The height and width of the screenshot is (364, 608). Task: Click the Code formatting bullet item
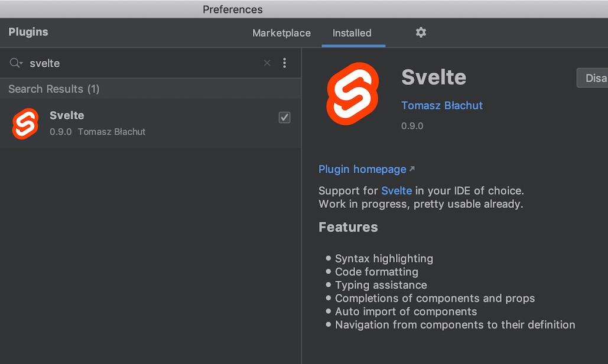click(376, 272)
